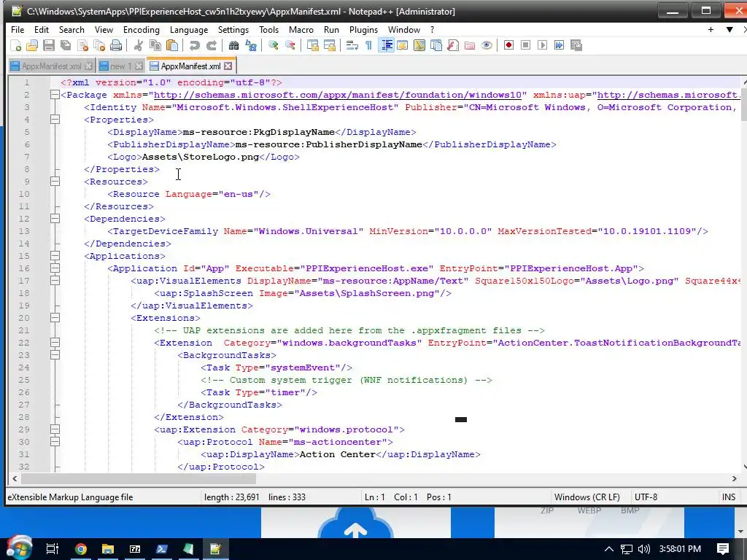Collapse the Application fold at line 16

[55, 268]
